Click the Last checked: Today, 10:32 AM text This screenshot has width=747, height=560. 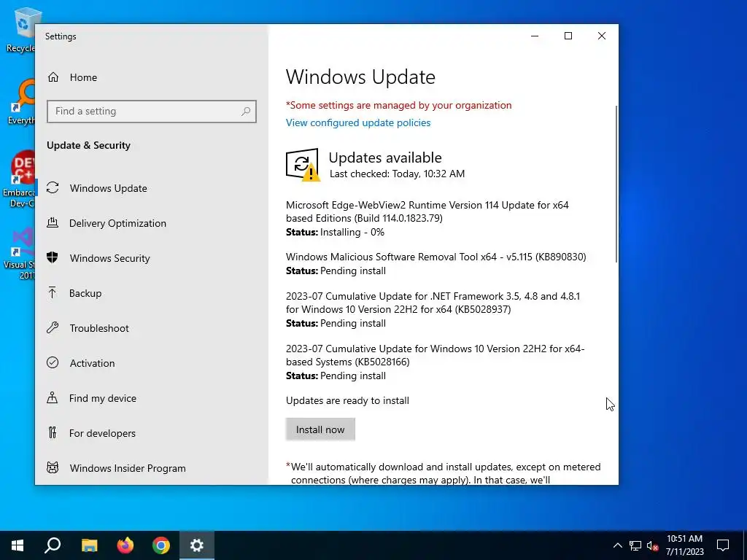(x=397, y=174)
